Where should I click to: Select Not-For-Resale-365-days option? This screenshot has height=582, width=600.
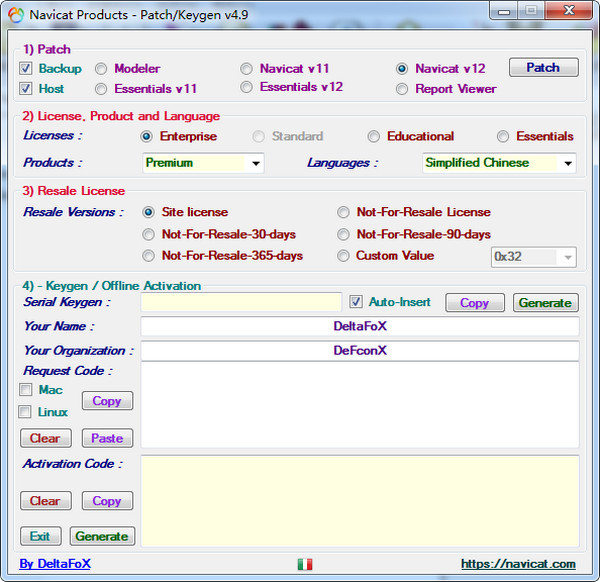[148, 256]
